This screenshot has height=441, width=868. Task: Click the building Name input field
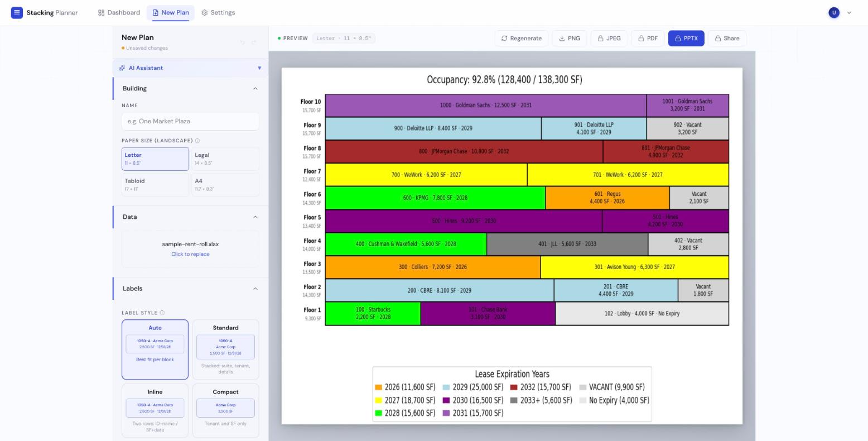click(x=190, y=121)
